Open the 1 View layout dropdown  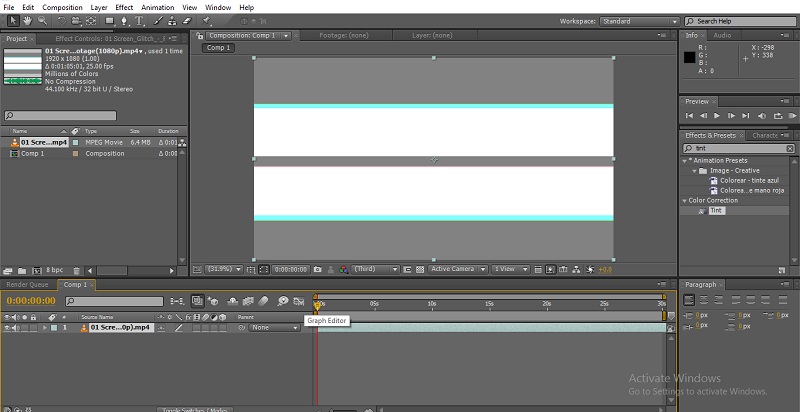[511, 269]
